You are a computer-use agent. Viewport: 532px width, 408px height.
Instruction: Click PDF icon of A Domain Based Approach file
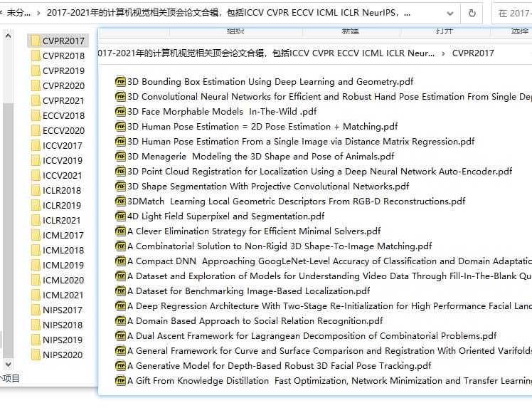tap(120, 320)
